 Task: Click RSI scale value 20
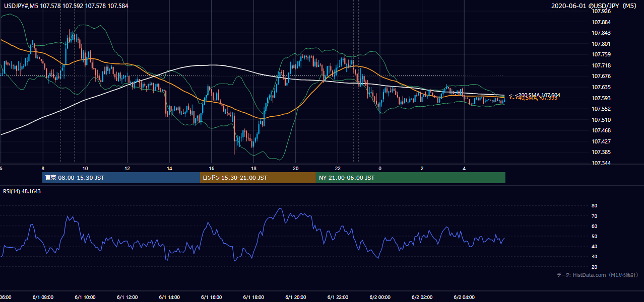pyautogui.click(x=594, y=267)
